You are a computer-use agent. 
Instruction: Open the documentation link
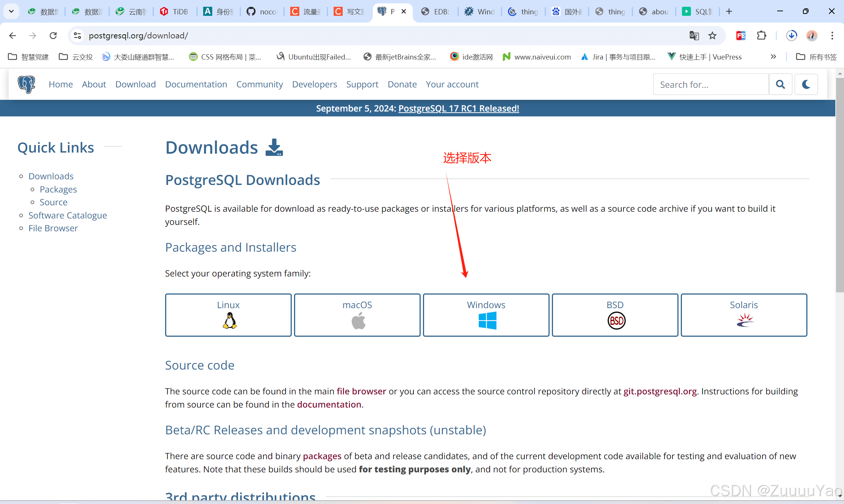coord(329,404)
